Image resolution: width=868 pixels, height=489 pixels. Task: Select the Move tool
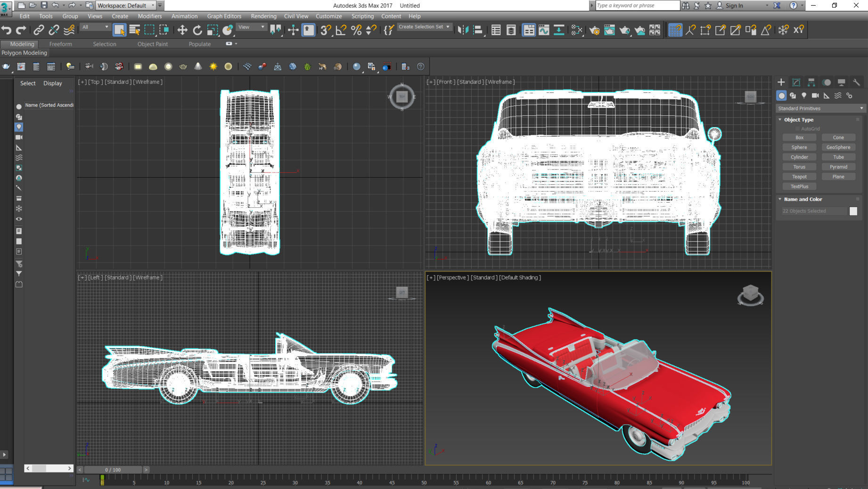pos(182,30)
